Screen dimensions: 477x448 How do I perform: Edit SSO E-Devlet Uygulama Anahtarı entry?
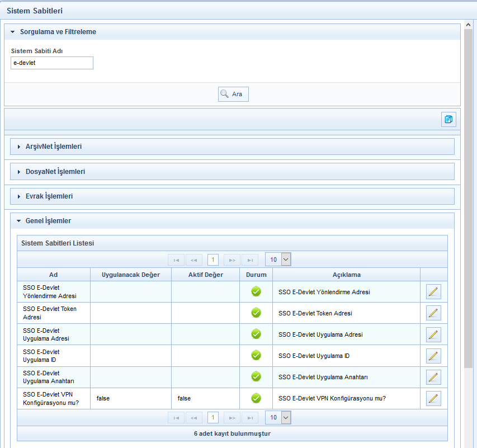point(433,377)
